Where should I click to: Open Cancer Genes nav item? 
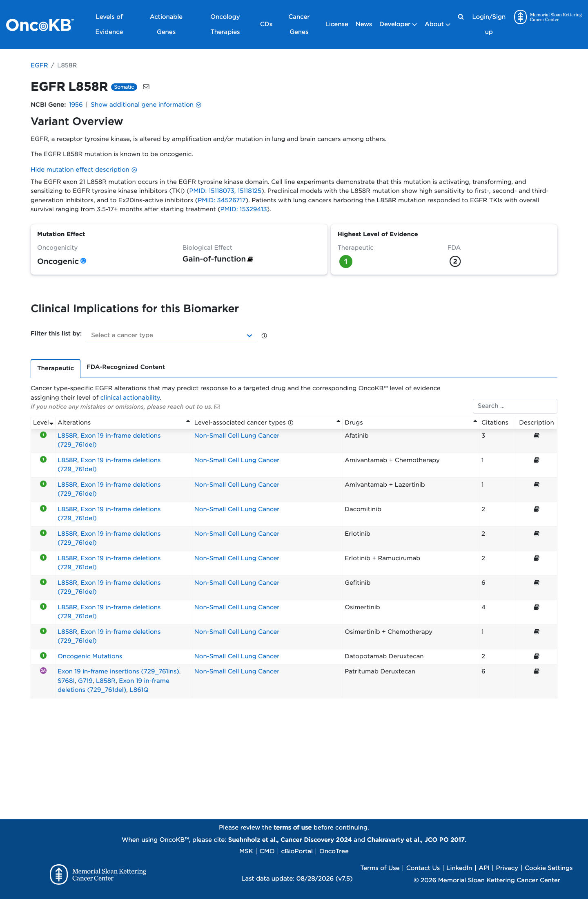point(299,24)
